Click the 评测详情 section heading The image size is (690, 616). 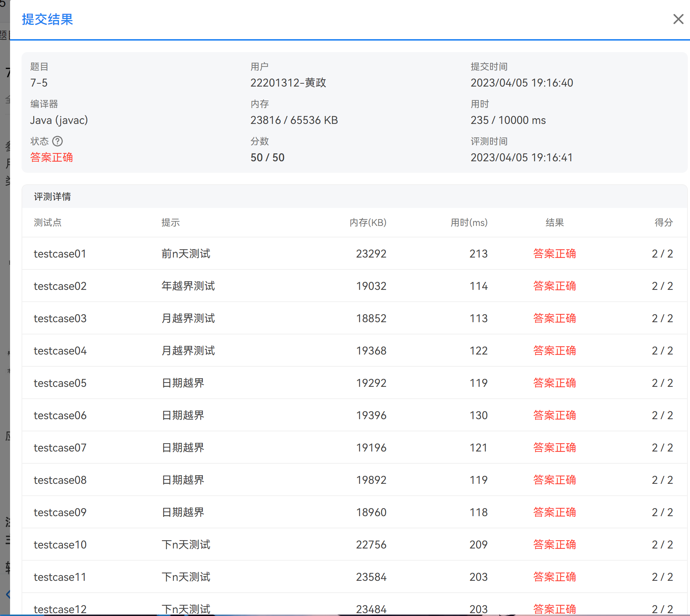pyautogui.click(x=52, y=196)
